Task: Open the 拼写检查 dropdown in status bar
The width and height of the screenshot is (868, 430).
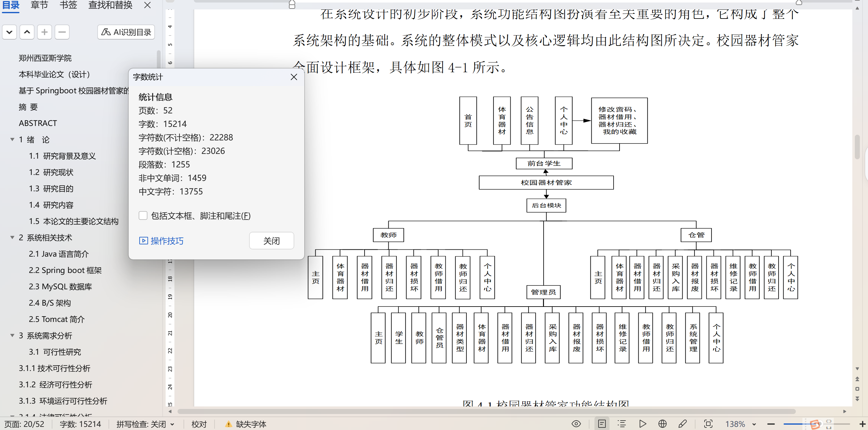Action: (x=172, y=424)
